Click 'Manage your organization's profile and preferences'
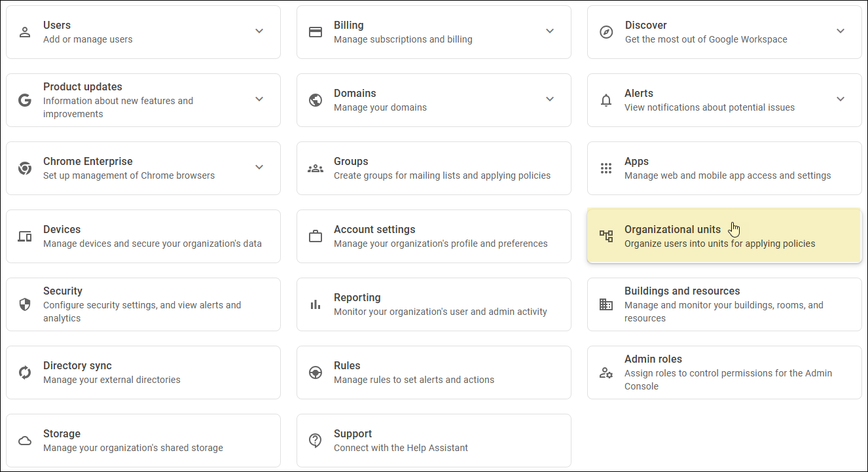This screenshot has width=868, height=472. tap(441, 244)
